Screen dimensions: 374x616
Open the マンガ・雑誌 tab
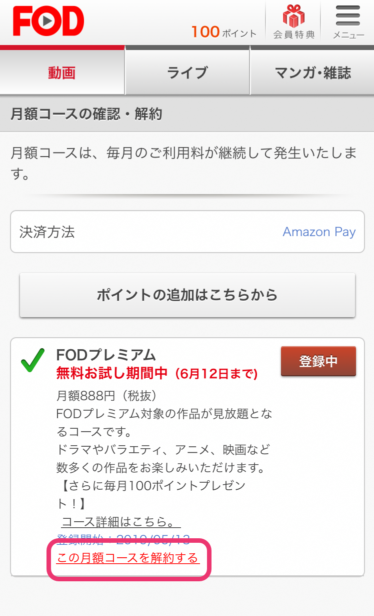tap(312, 72)
